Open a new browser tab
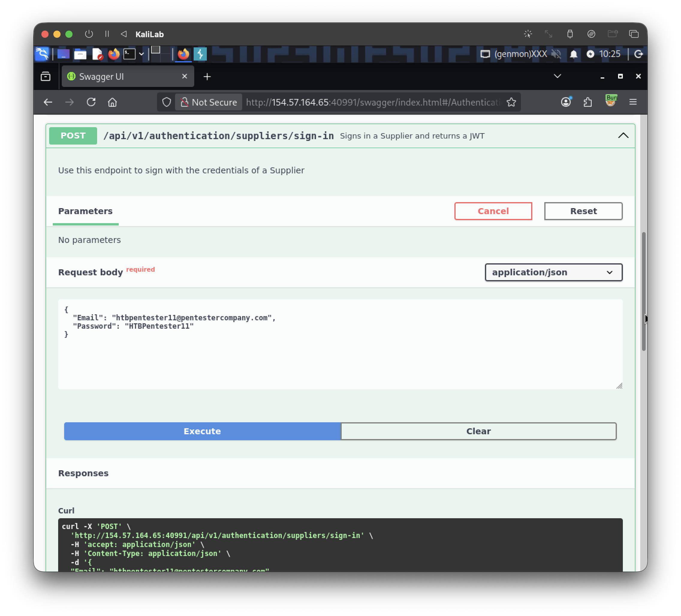 [x=207, y=77]
